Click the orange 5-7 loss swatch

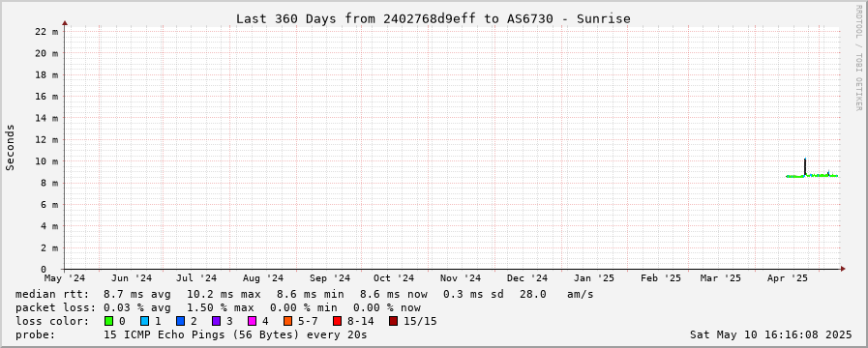(x=287, y=321)
